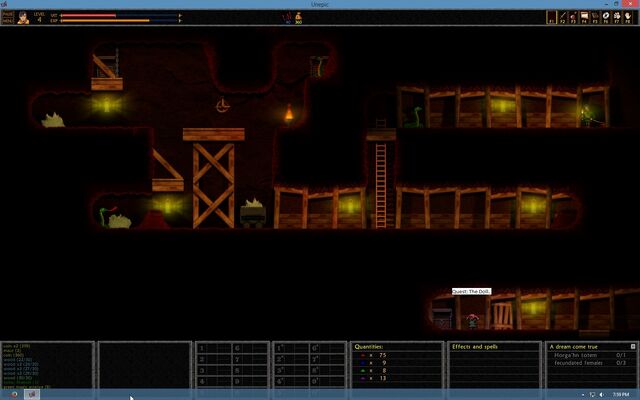Screen dimensions: 640x400
Task: Select the F2 wand weapon slot
Action: [x=562, y=18]
